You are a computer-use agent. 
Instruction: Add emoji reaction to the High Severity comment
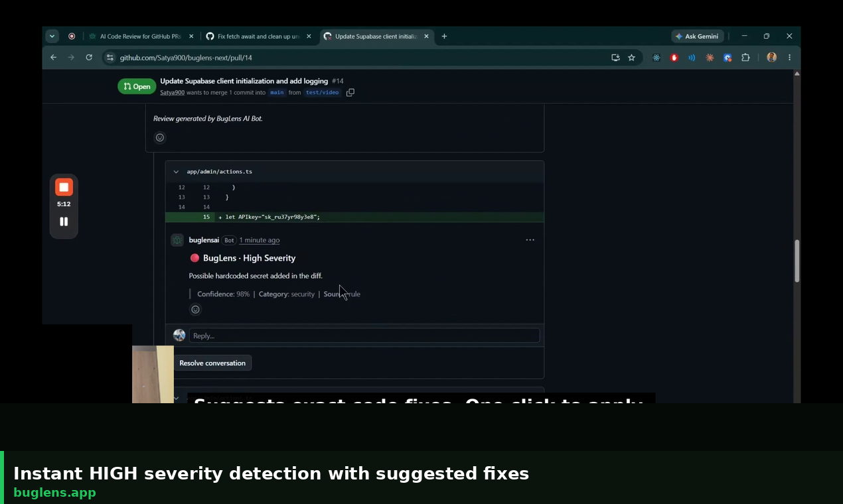[195, 309]
